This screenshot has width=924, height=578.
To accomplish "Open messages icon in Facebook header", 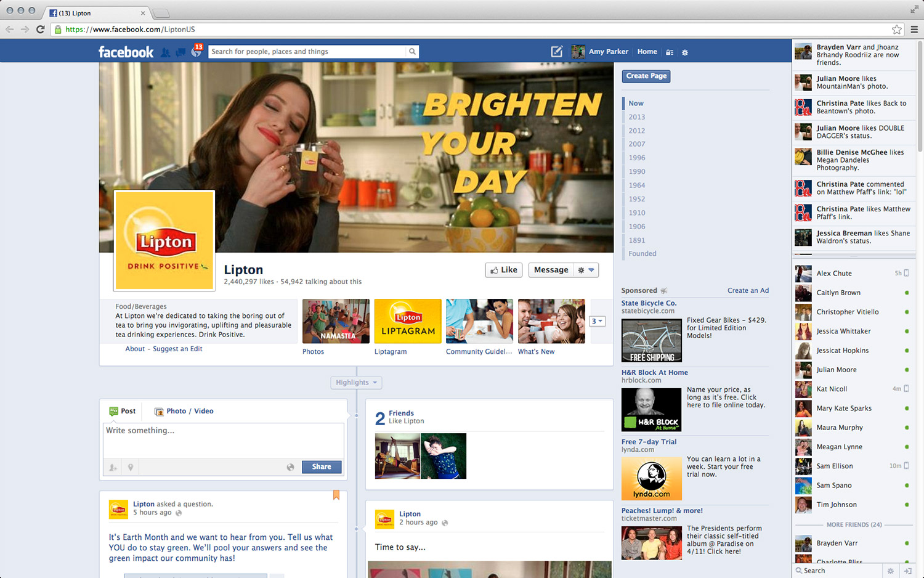I will [180, 52].
